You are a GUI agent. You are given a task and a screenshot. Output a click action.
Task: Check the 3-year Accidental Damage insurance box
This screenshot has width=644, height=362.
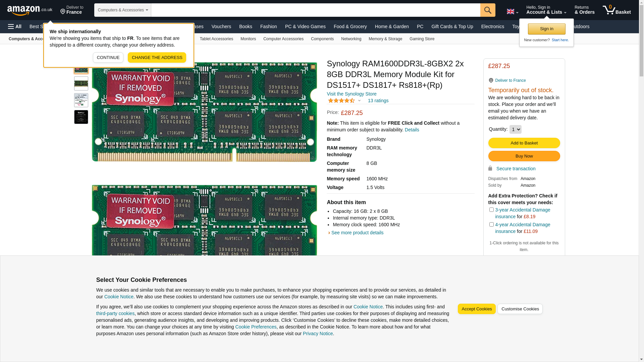coord(491,210)
